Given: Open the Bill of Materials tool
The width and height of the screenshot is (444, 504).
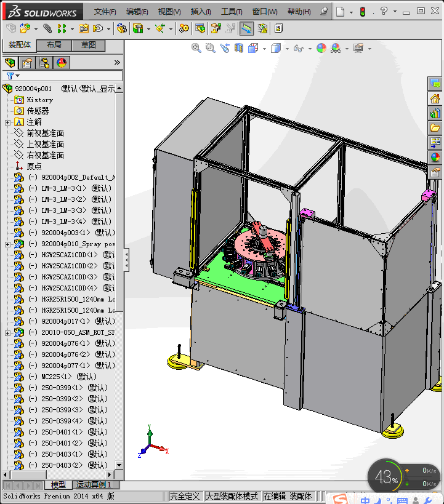Looking at the screenshot, I should 200,28.
